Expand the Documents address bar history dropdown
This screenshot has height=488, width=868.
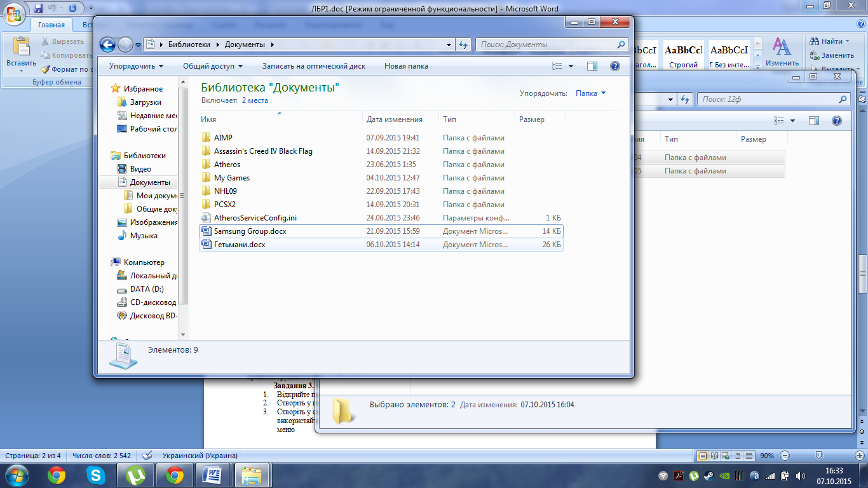pyautogui.click(x=449, y=44)
